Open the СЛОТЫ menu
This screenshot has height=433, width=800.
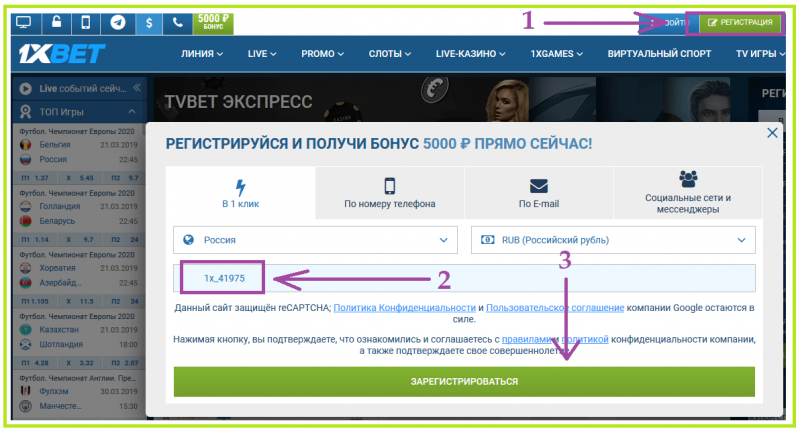coord(390,54)
